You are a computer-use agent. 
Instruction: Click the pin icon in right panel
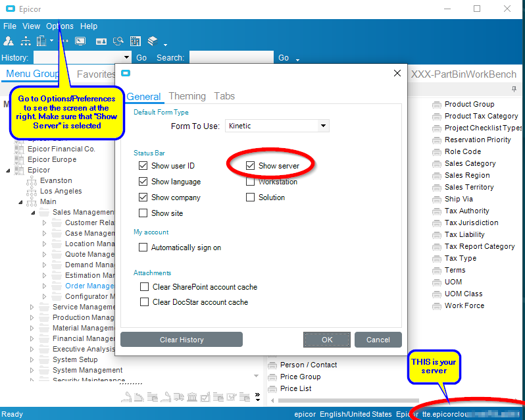[x=514, y=89]
